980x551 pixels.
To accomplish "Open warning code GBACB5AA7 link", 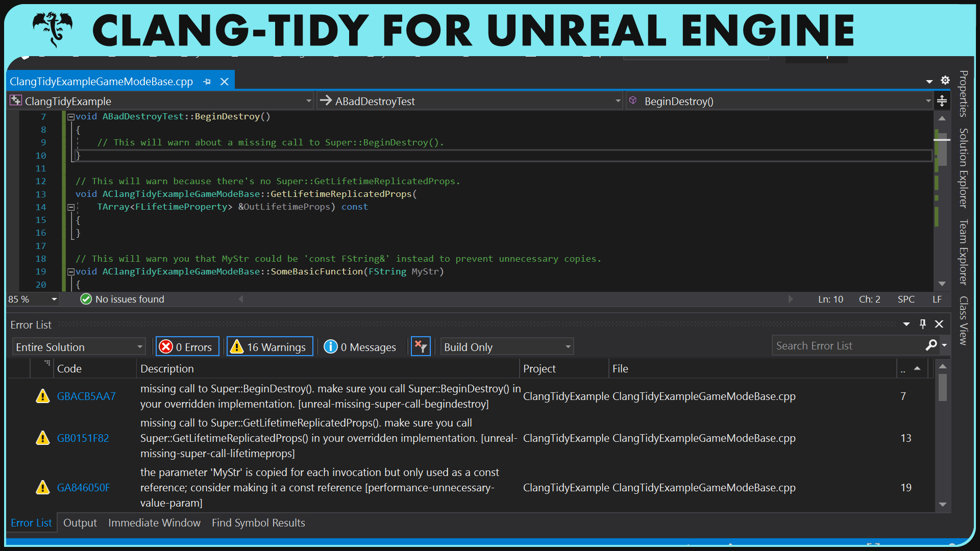I will coord(86,396).
